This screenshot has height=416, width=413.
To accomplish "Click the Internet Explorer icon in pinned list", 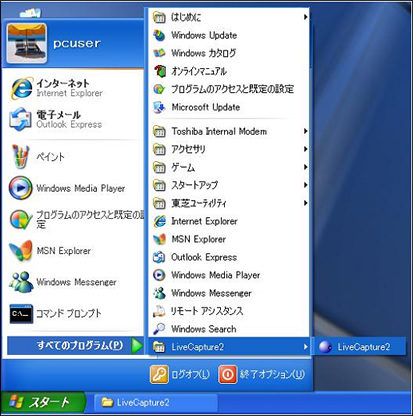I will click(22, 88).
